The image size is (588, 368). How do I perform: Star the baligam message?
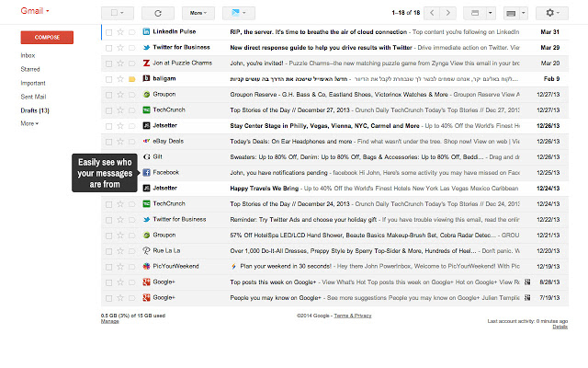pyautogui.click(x=120, y=79)
